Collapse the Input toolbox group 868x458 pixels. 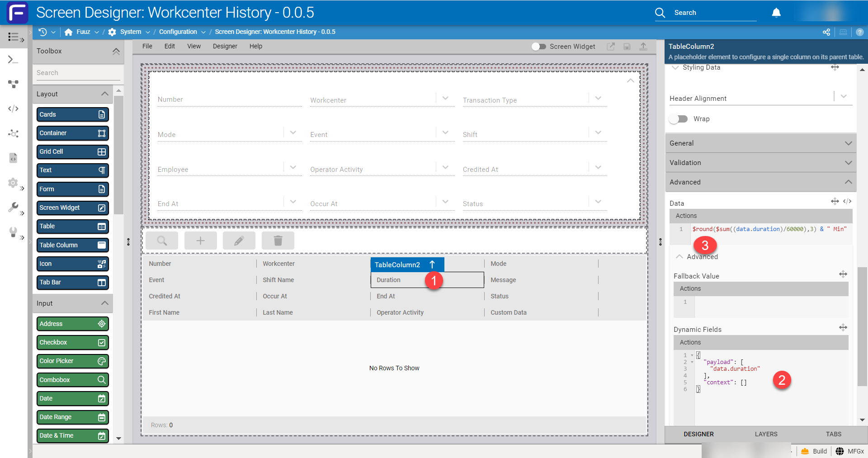pyautogui.click(x=105, y=303)
